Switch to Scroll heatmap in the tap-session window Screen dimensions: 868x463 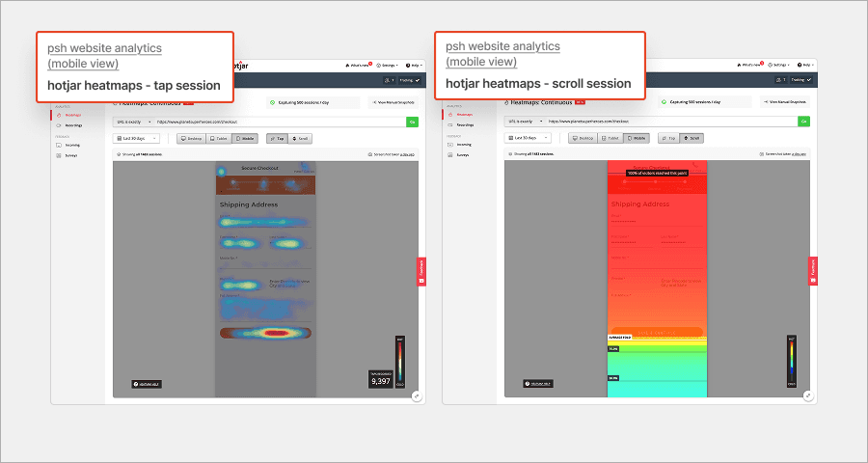point(300,139)
